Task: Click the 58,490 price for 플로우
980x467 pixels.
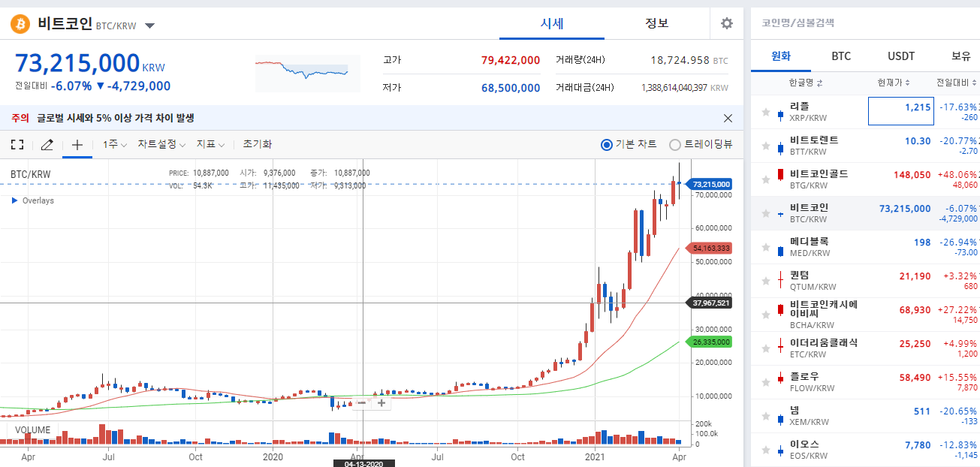Action: click(x=915, y=377)
